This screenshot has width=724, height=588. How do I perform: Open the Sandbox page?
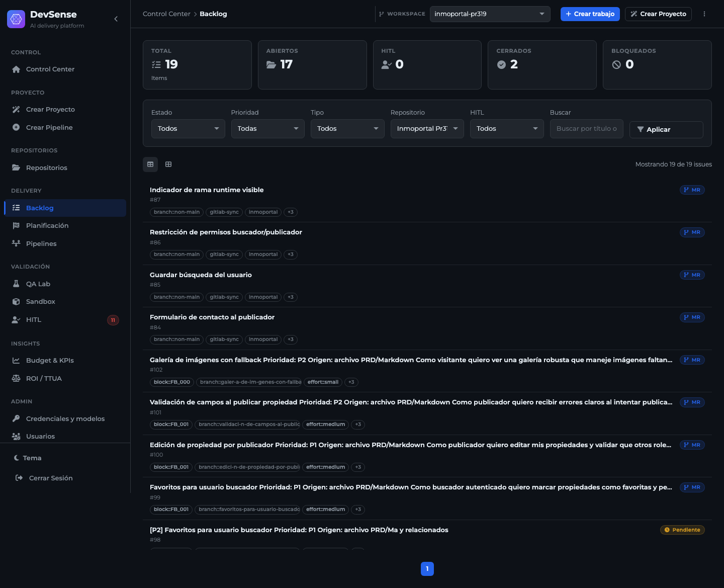[x=65, y=302]
